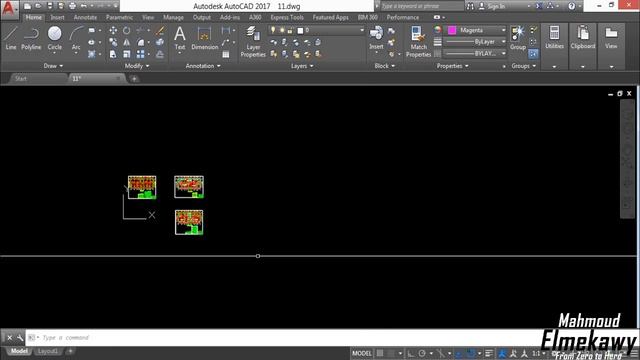The height and width of the screenshot is (360, 640).
Task: Click the Move tool in Modify panel
Action: coord(113,31)
